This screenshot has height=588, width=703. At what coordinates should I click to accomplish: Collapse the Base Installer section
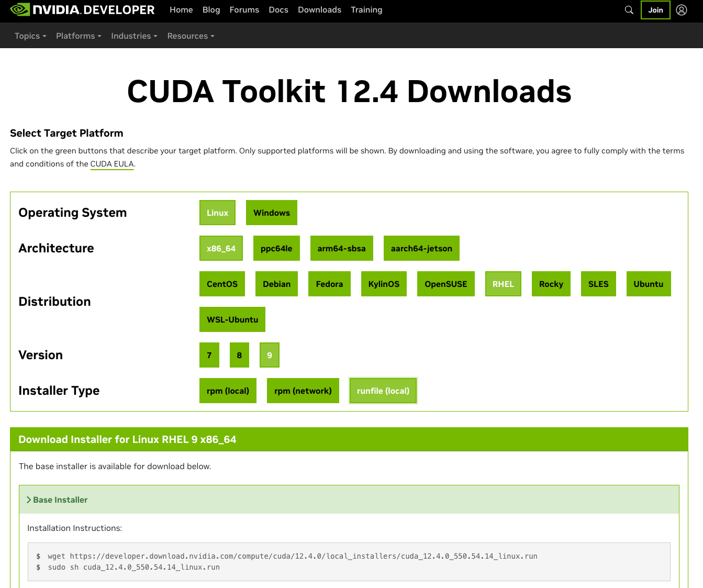click(349, 500)
